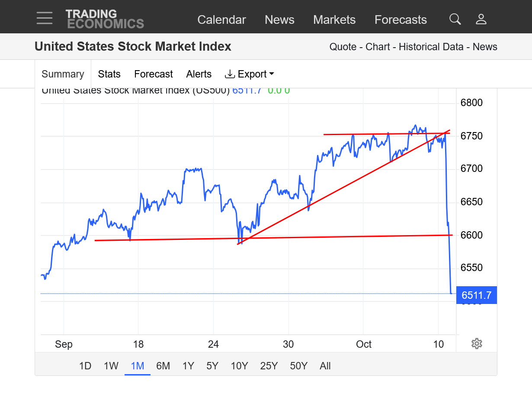Open the Forecast tab
532x404 pixels.
point(154,74)
